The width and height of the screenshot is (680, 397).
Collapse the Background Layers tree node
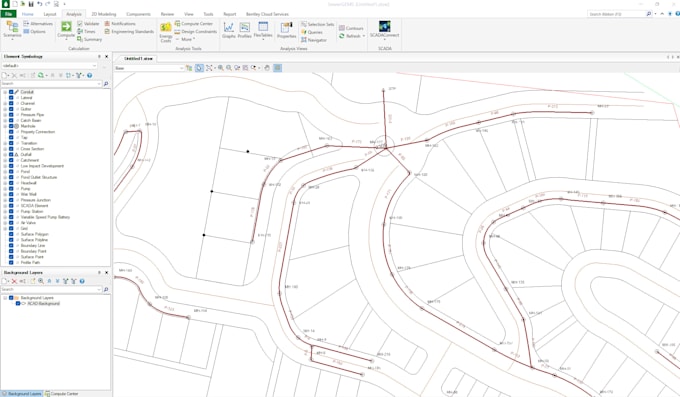pos(5,298)
